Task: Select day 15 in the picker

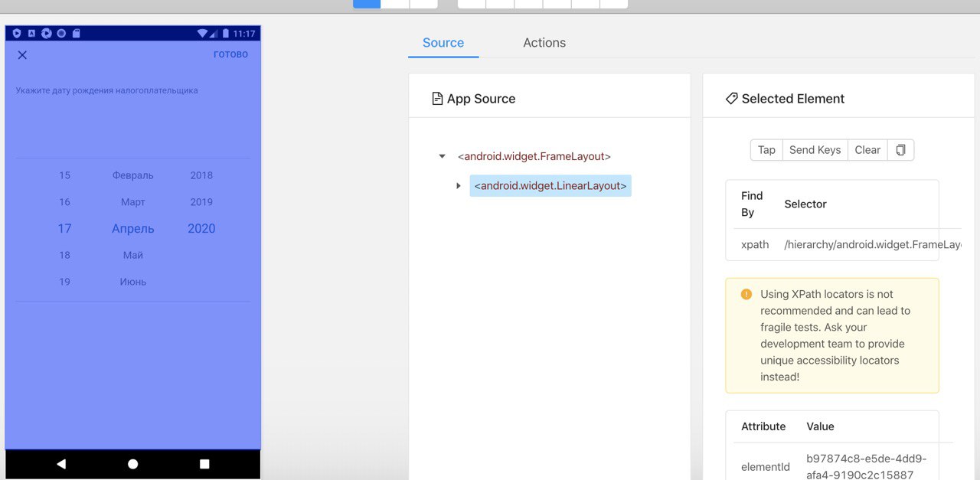Action: tap(64, 175)
